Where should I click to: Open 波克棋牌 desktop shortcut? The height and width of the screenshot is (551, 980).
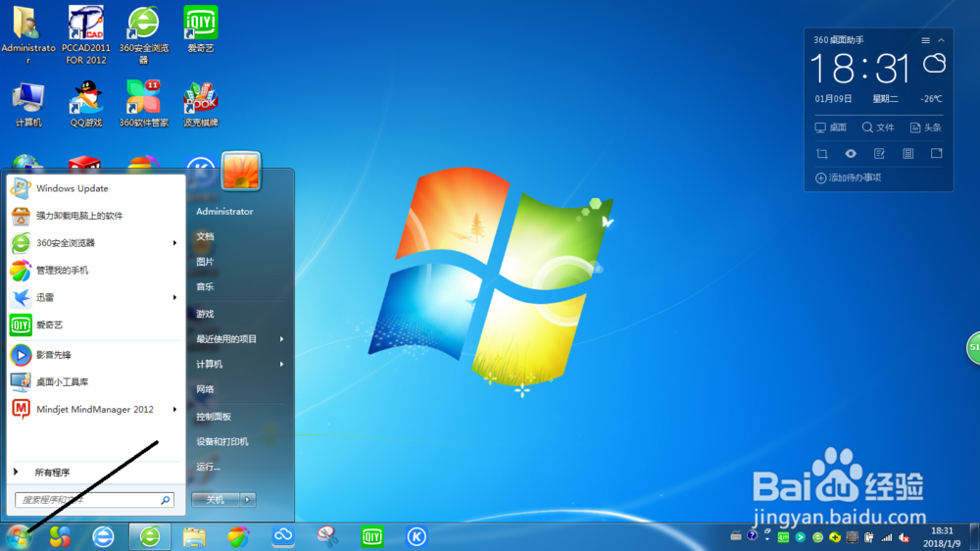201,105
